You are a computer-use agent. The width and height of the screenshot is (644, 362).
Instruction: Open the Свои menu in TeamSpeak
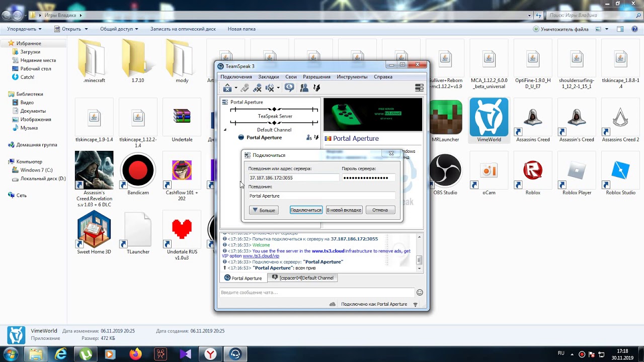click(291, 77)
